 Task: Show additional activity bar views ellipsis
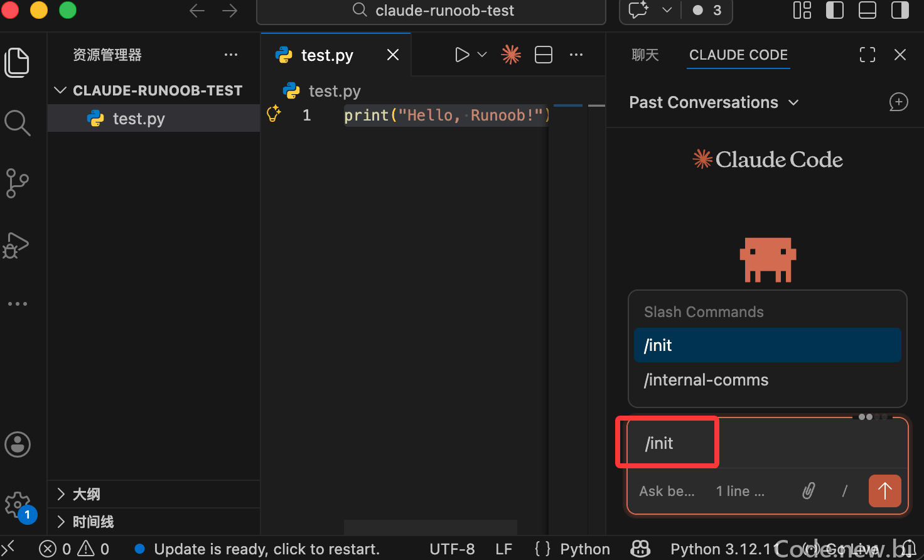(x=18, y=304)
